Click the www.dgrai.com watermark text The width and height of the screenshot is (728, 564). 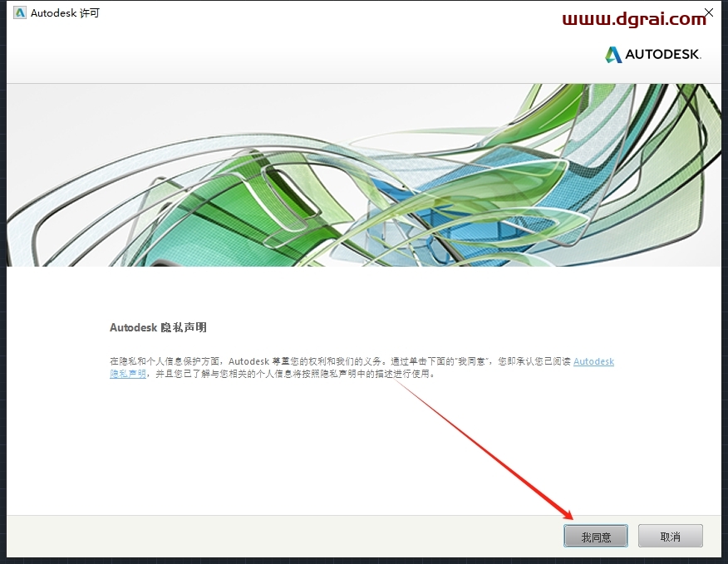(x=634, y=18)
